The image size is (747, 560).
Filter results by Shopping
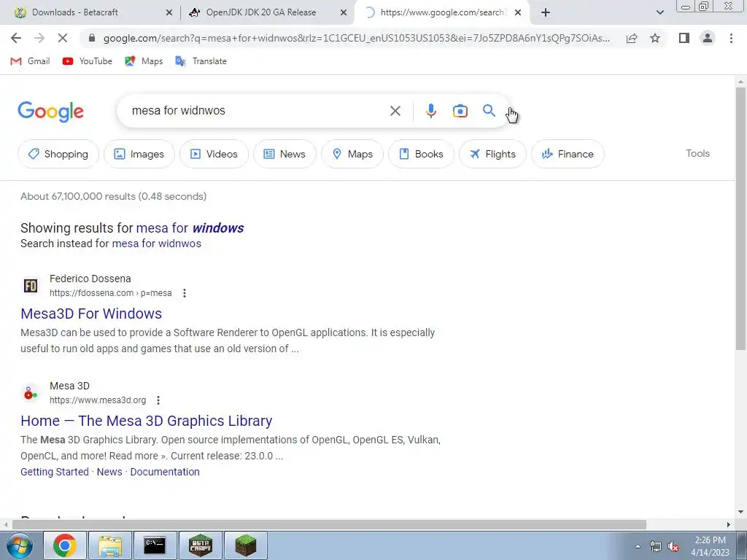(58, 154)
